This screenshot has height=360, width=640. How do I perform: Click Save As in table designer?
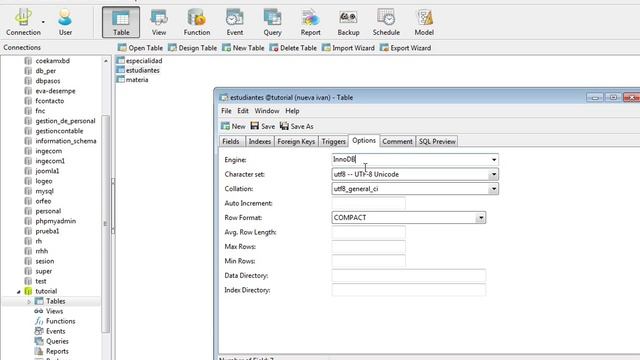pyautogui.click(x=297, y=126)
